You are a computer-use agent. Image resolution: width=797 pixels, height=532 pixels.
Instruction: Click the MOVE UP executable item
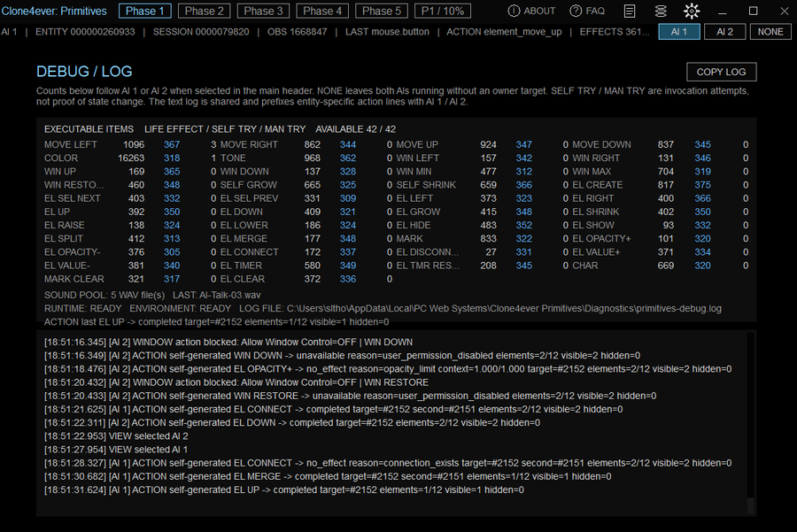click(417, 144)
